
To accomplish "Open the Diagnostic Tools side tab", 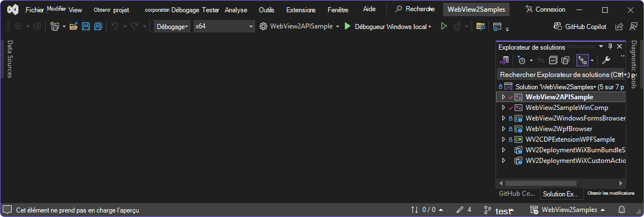I will pyautogui.click(x=633, y=64).
